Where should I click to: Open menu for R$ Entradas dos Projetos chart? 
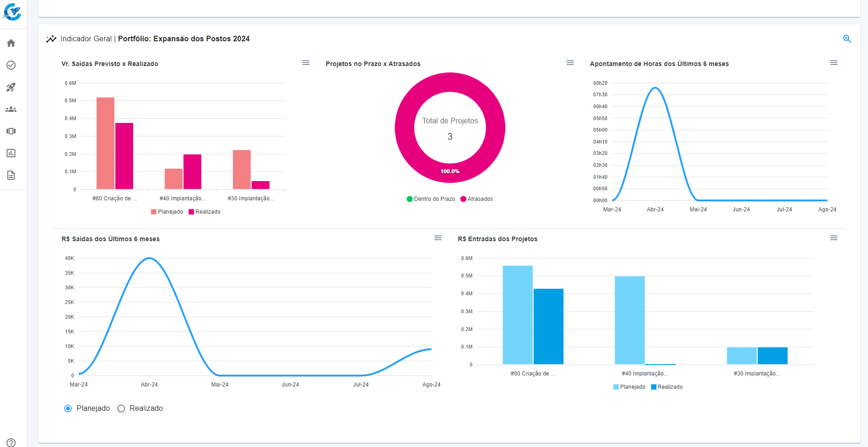tap(834, 238)
